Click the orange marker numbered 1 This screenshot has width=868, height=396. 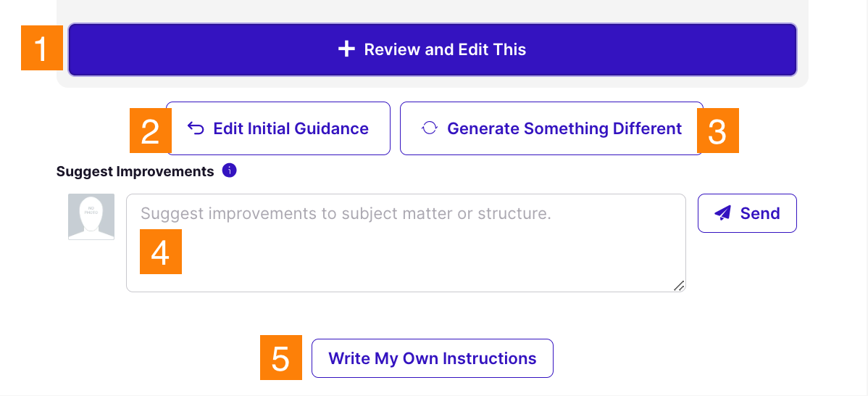[x=42, y=49]
